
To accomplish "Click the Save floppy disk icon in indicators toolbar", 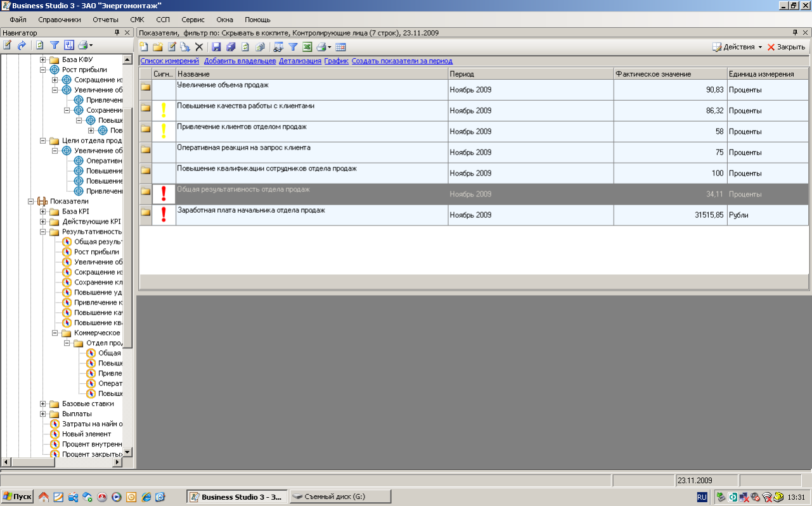I will click(216, 47).
